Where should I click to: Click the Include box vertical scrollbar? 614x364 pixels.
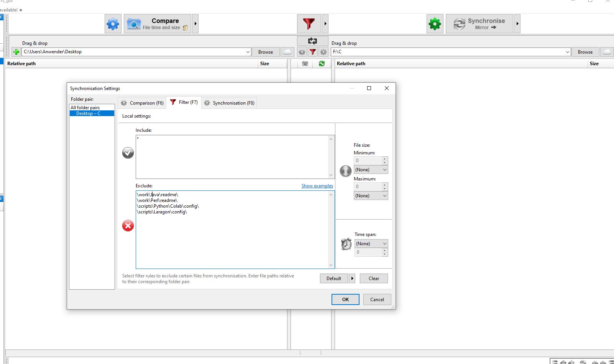(331, 157)
